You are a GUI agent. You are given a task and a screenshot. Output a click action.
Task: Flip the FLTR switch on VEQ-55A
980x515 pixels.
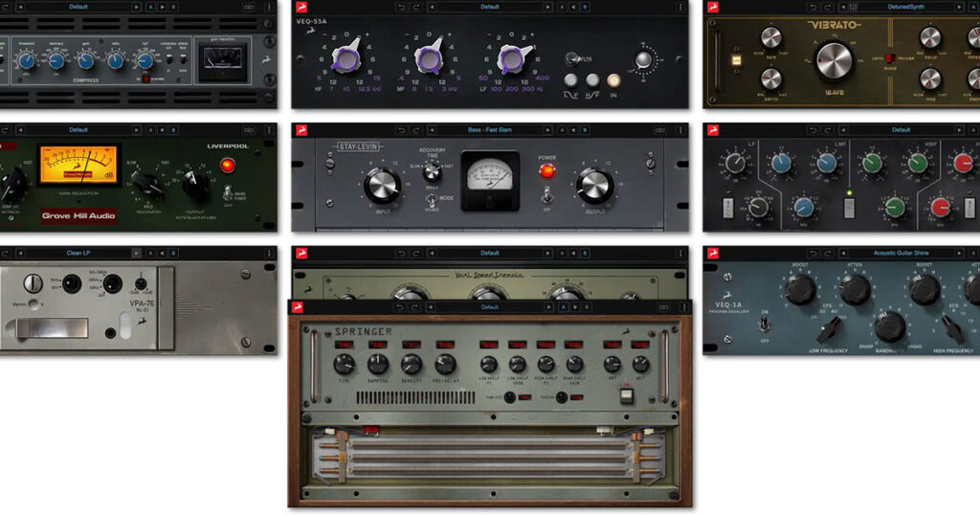pyautogui.click(x=572, y=59)
